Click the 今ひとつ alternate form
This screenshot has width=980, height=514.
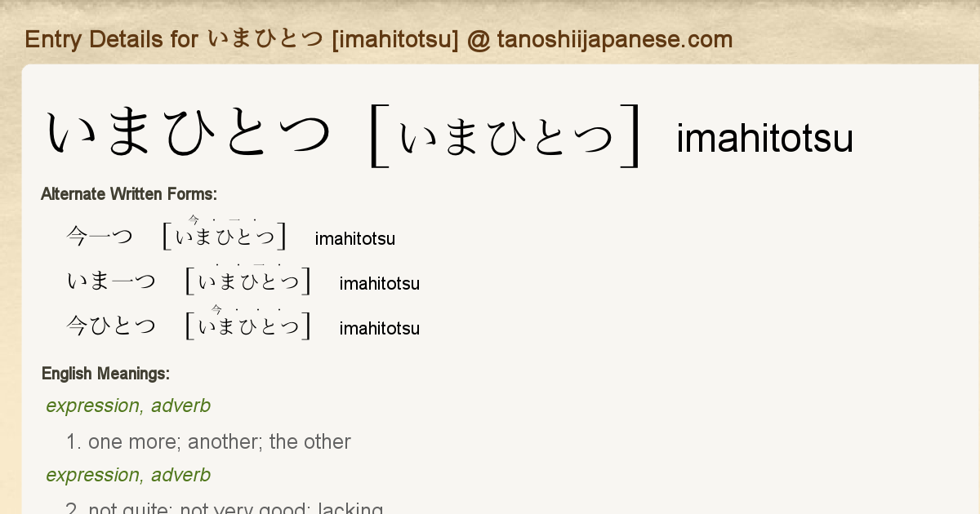click(x=111, y=327)
